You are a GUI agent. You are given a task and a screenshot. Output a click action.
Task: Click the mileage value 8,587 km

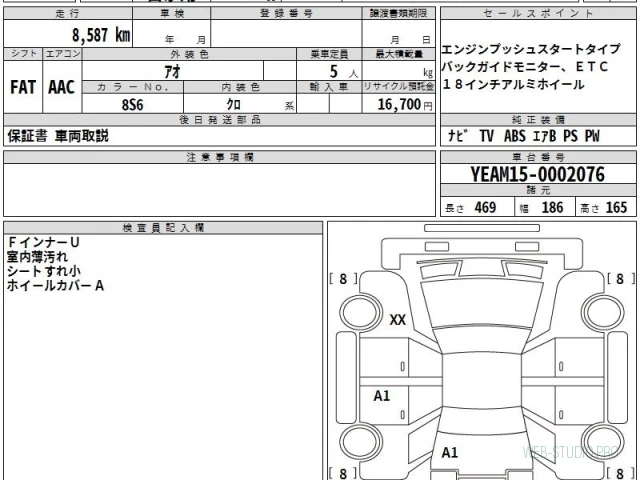coord(101,35)
